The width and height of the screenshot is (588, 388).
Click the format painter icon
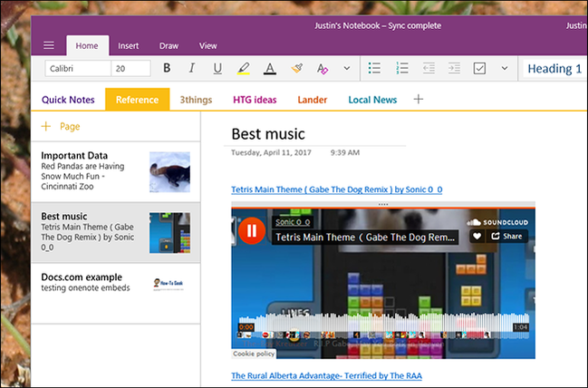tap(296, 68)
